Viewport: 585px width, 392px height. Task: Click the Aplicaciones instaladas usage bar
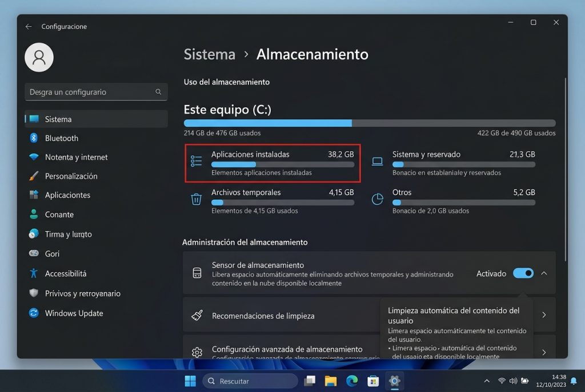coord(282,164)
